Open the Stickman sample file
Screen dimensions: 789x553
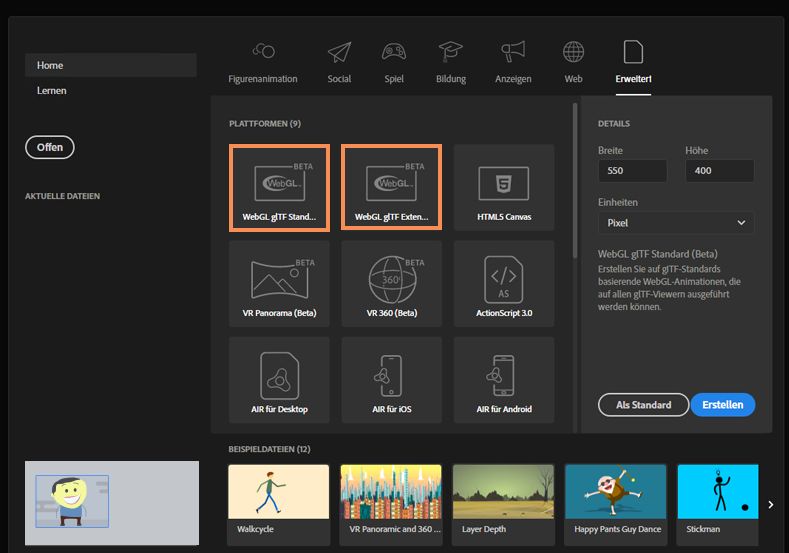718,505
